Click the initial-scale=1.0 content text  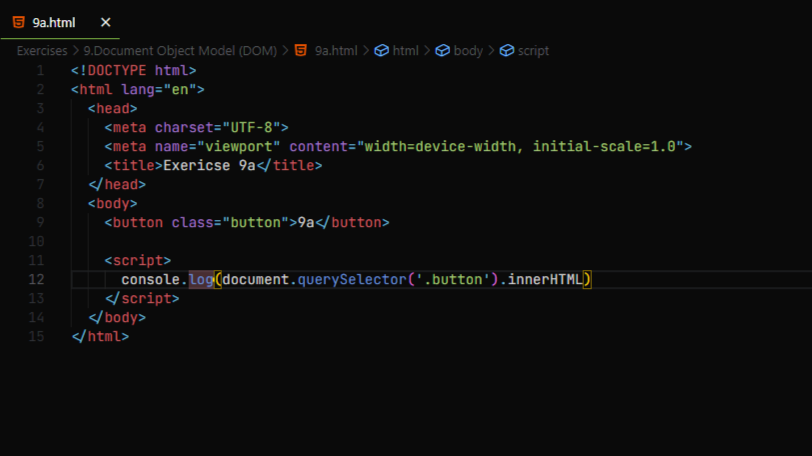pyautogui.click(x=605, y=146)
